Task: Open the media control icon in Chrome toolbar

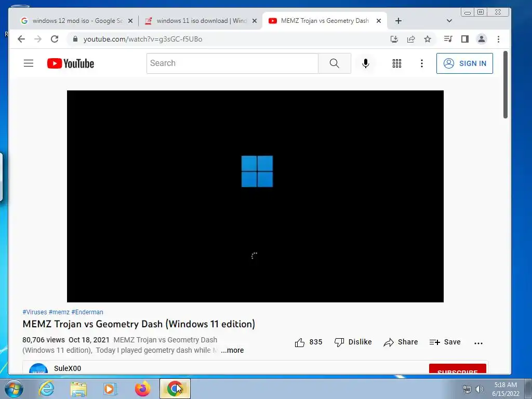Action: click(448, 39)
